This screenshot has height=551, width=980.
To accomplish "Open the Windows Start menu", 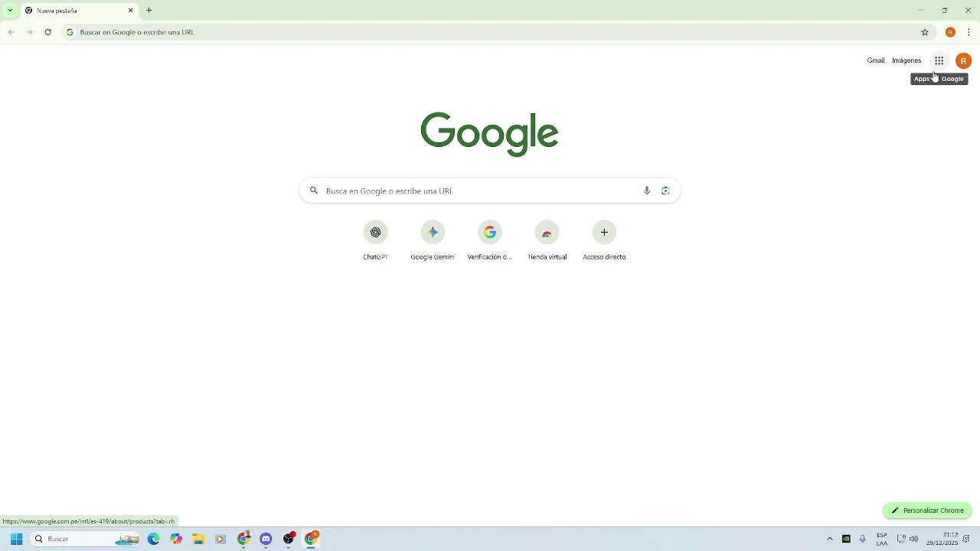I will click(16, 539).
